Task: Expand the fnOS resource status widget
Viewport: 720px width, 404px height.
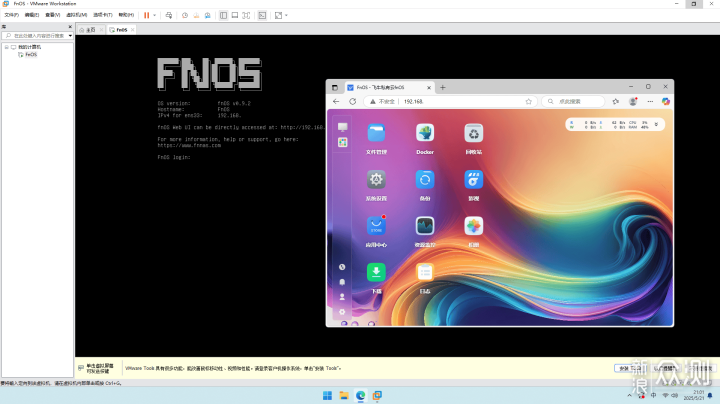Action: click(x=656, y=124)
